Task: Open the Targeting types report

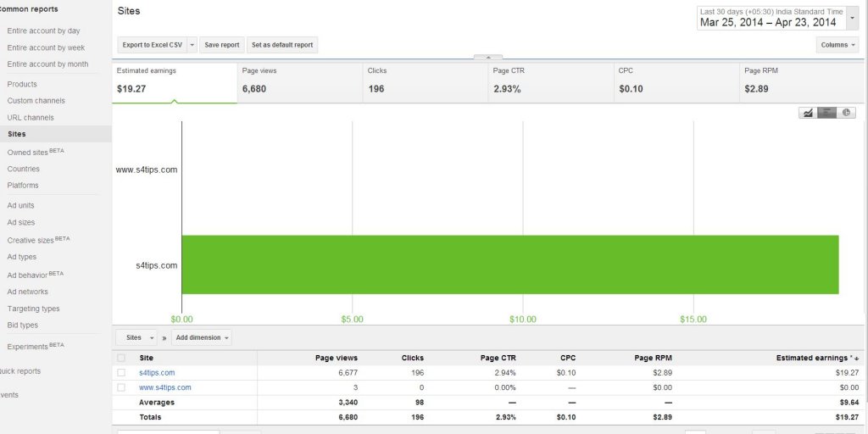Action: click(33, 309)
